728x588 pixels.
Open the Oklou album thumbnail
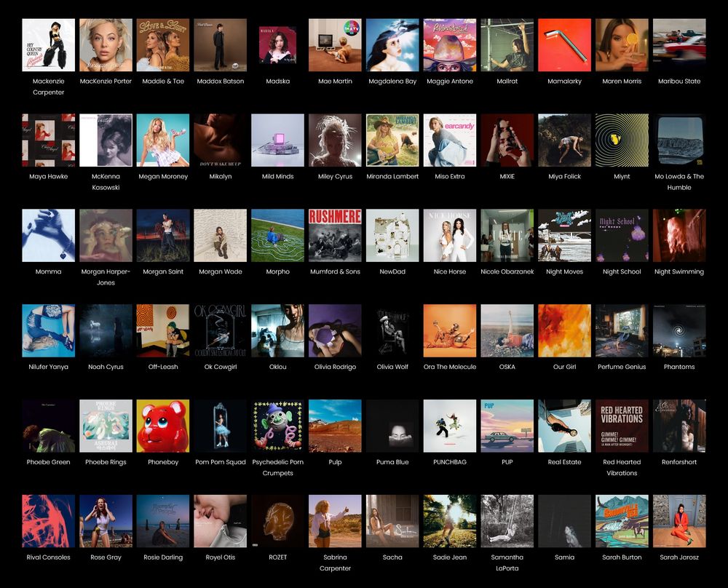tap(277, 330)
